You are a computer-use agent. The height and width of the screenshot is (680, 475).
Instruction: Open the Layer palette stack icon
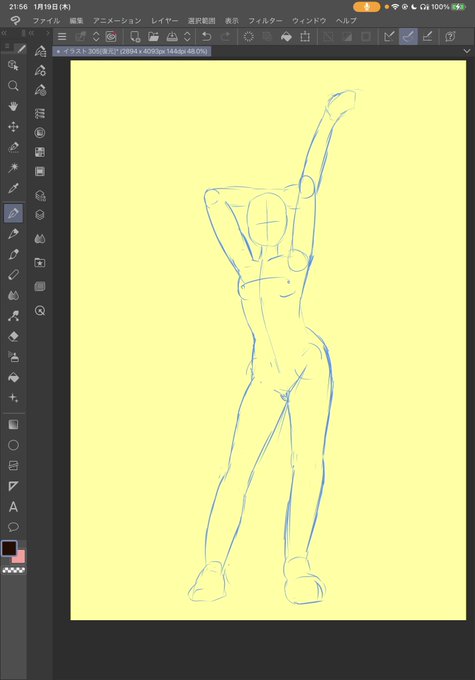[40, 215]
